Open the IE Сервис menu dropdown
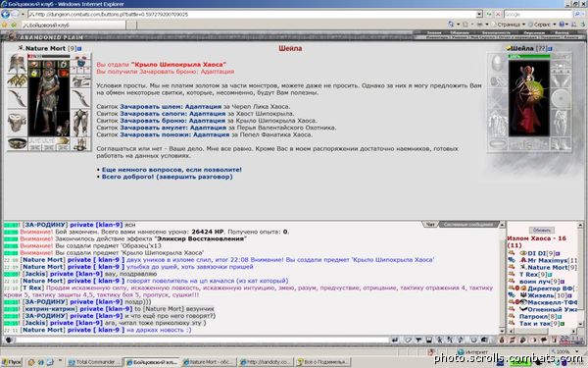Image resolution: width=588 pixels, height=368 pixels. pyautogui.click(x=542, y=25)
